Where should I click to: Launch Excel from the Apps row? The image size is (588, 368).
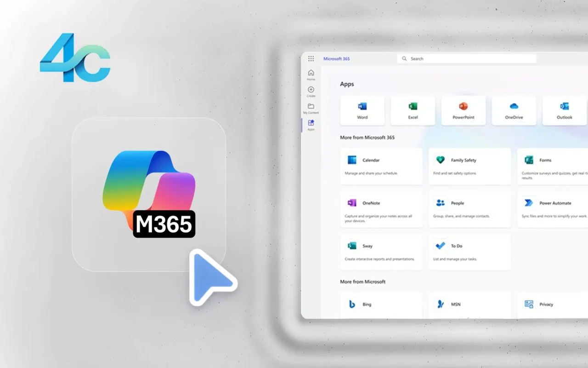(413, 110)
